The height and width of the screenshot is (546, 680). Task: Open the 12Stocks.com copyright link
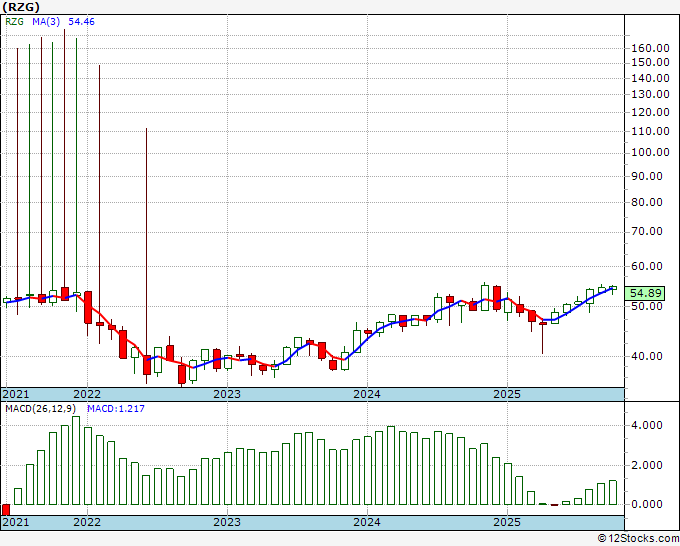click(x=638, y=538)
